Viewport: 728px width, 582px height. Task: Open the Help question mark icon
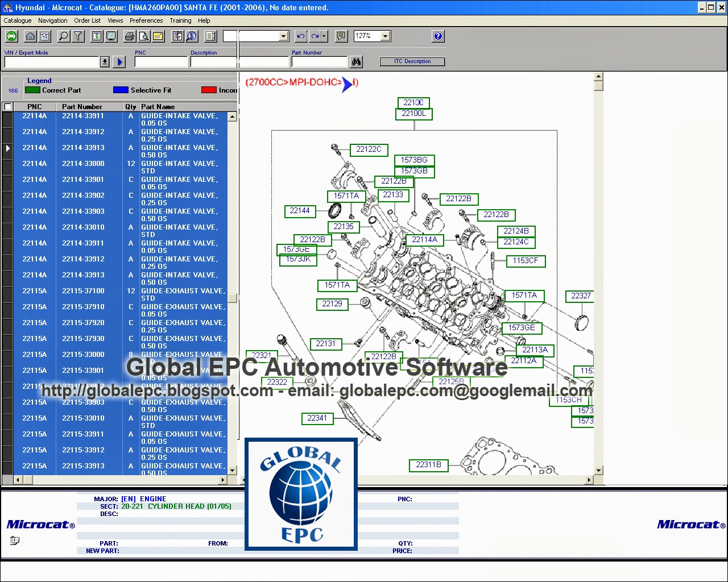pyautogui.click(x=437, y=36)
